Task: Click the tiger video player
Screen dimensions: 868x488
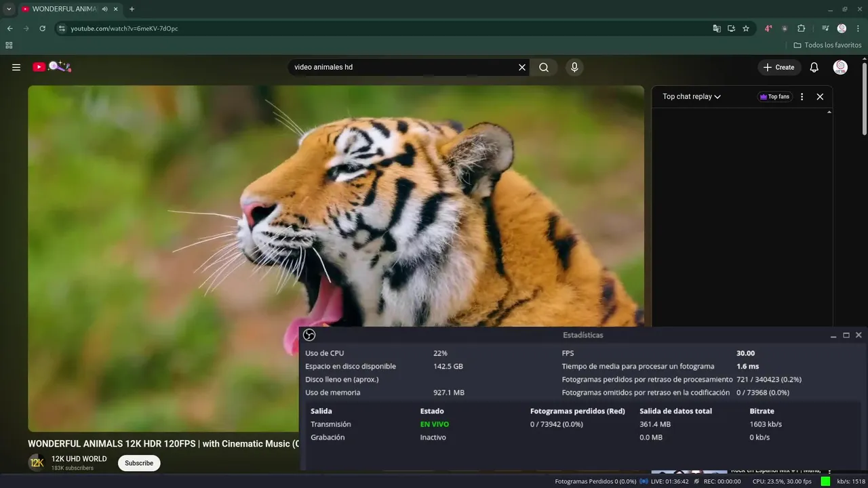Action: (336, 258)
